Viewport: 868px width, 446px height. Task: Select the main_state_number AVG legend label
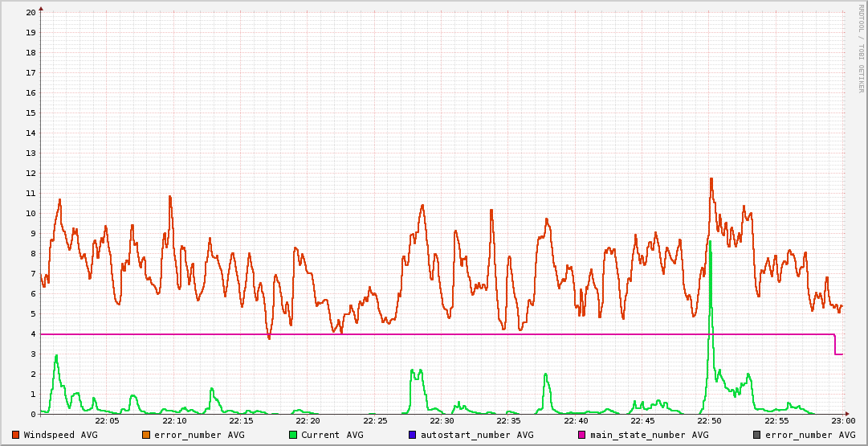pos(648,435)
